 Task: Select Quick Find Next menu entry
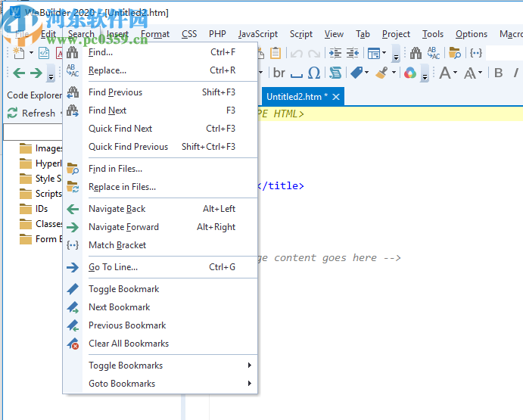click(160, 129)
